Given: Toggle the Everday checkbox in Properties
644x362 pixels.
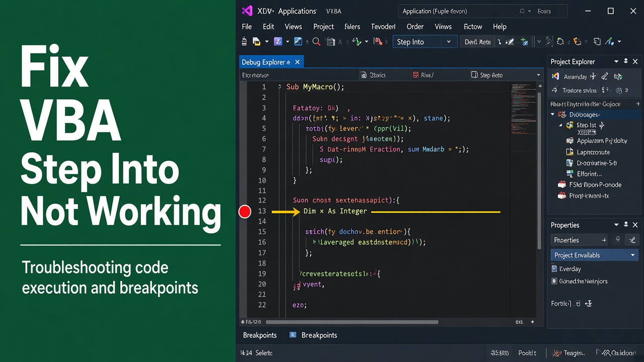Looking at the screenshot, I should [554, 269].
